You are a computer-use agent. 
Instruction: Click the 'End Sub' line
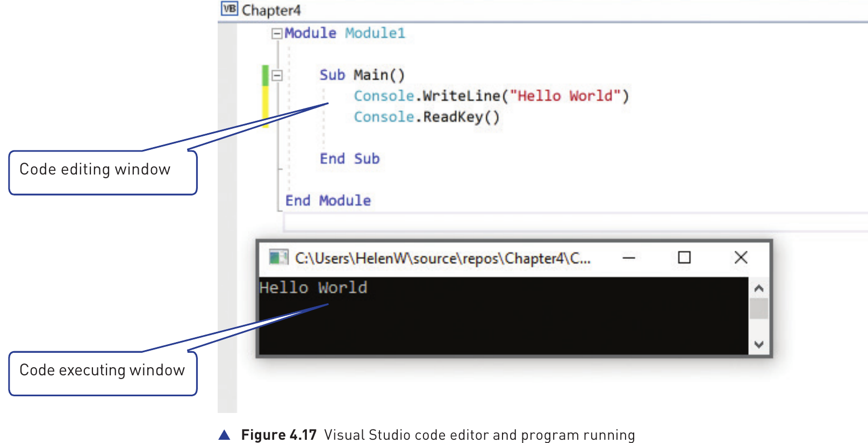tap(349, 158)
